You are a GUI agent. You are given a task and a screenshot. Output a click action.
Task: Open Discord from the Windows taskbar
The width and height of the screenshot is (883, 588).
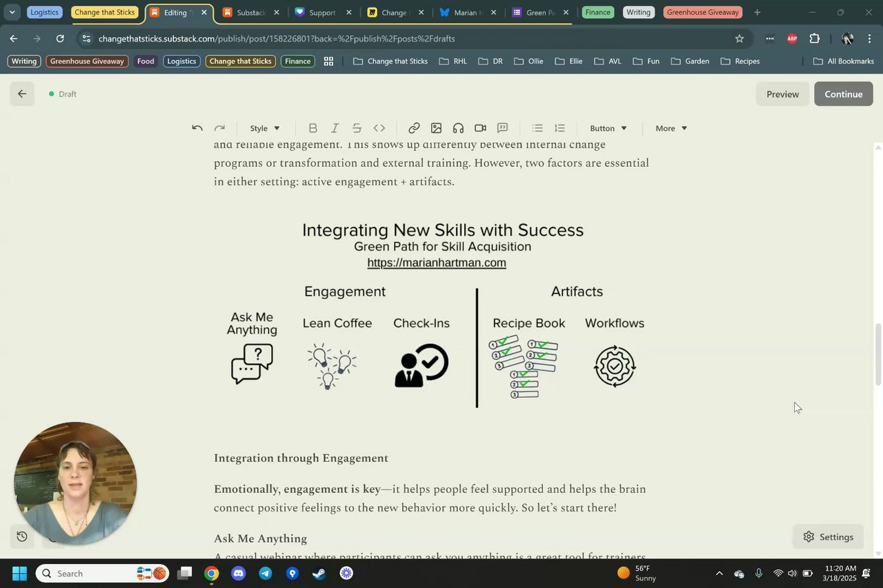pyautogui.click(x=238, y=574)
